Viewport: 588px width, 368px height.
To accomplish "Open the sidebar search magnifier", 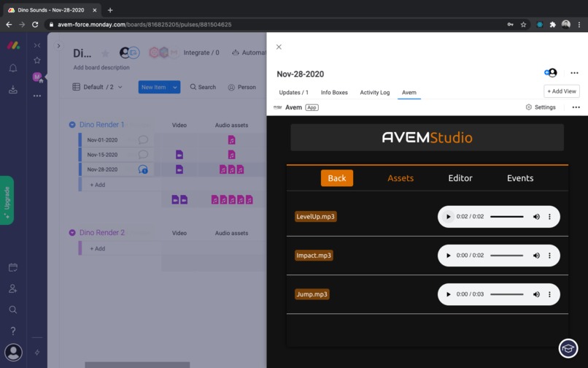I will (13, 310).
